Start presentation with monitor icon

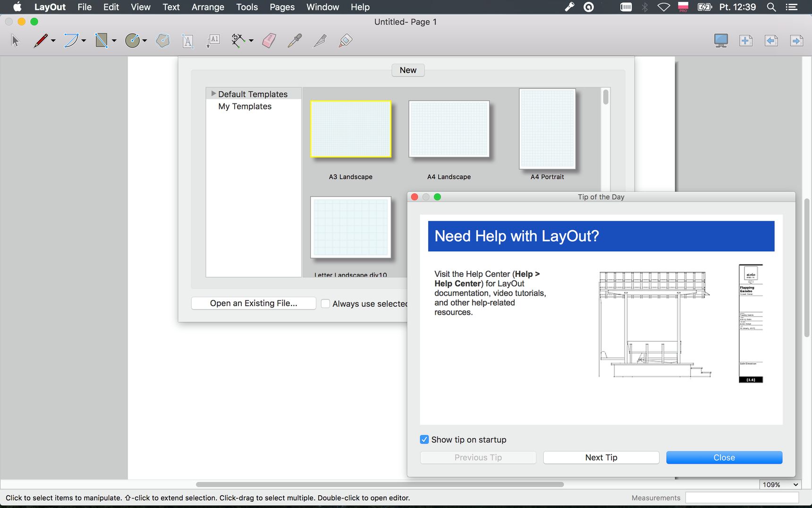click(x=721, y=41)
